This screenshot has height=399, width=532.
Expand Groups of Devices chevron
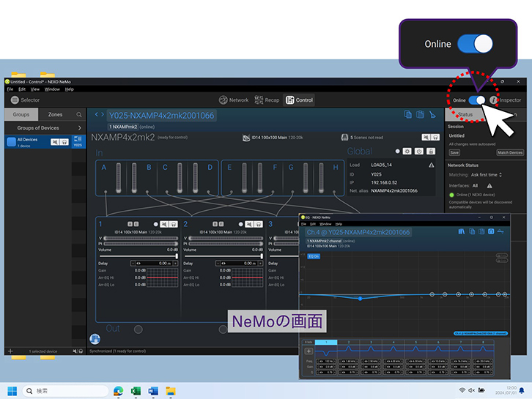[79, 128]
